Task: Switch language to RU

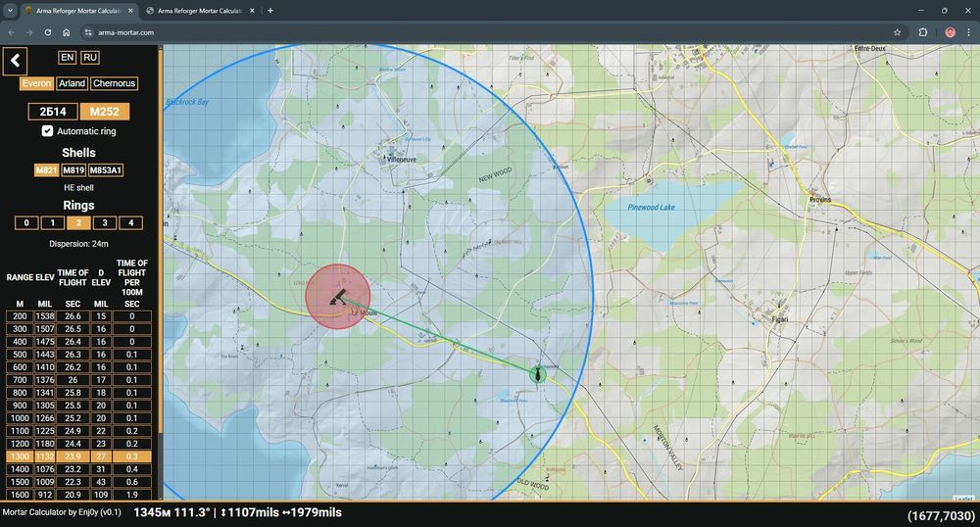Action: 90,58
